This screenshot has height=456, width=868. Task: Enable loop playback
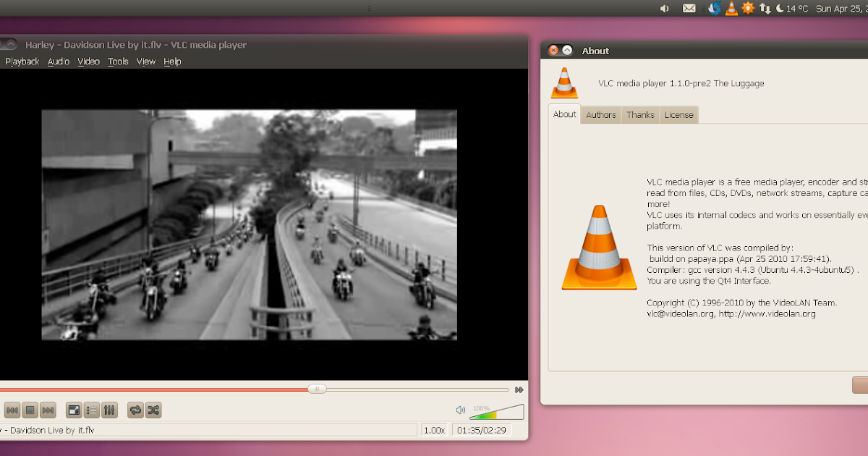135,410
